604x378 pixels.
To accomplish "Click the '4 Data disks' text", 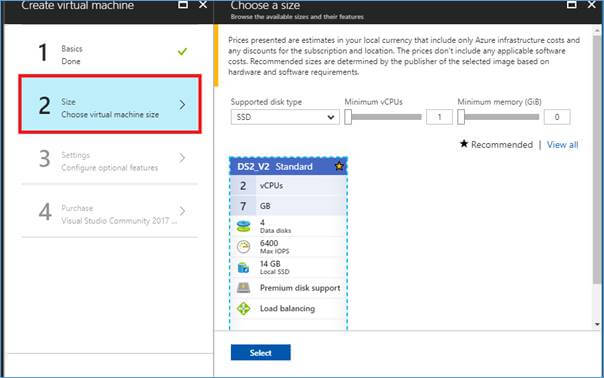I will 275,226.
